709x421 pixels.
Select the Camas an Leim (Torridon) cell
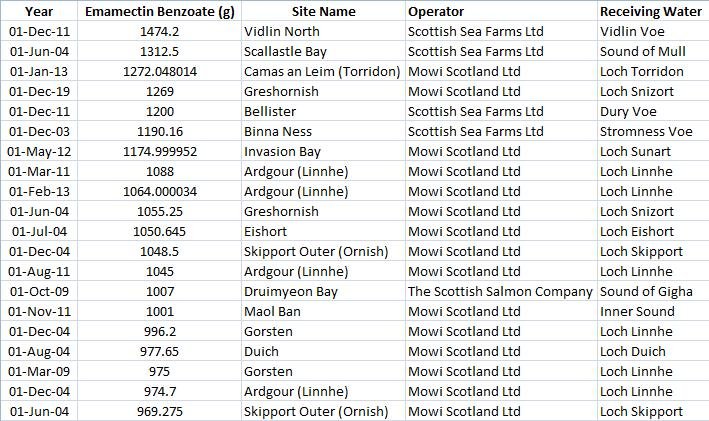coord(322,71)
